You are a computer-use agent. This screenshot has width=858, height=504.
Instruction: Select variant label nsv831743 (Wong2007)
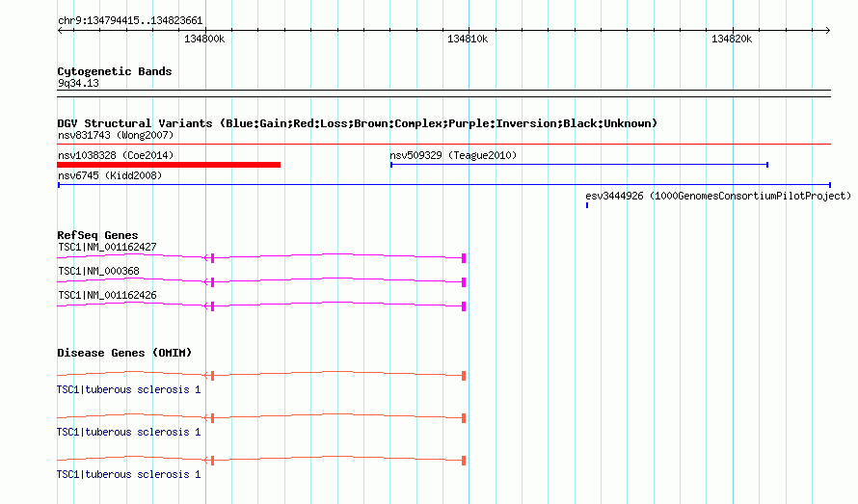[116, 135]
